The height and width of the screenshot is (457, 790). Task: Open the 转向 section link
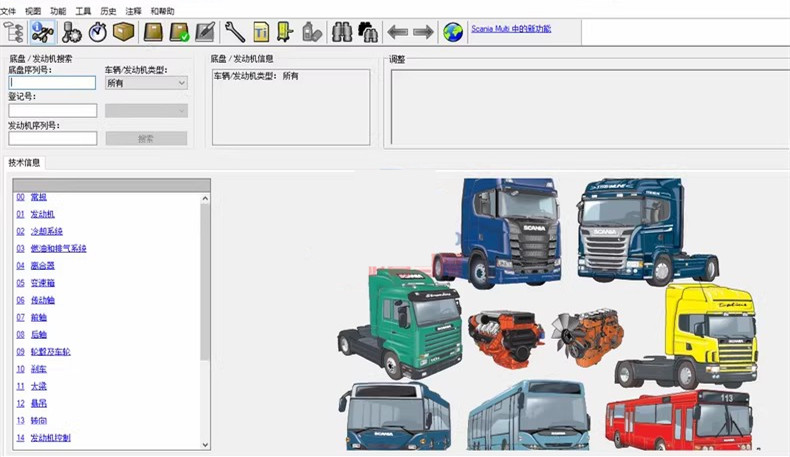38,421
